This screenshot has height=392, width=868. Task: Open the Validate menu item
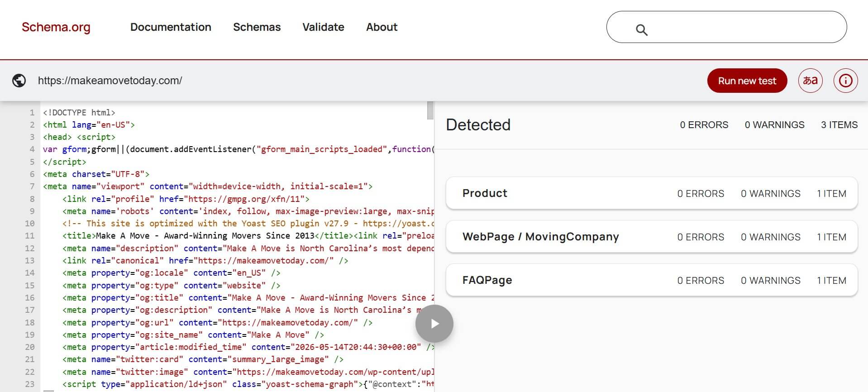pyautogui.click(x=324, y=27)
